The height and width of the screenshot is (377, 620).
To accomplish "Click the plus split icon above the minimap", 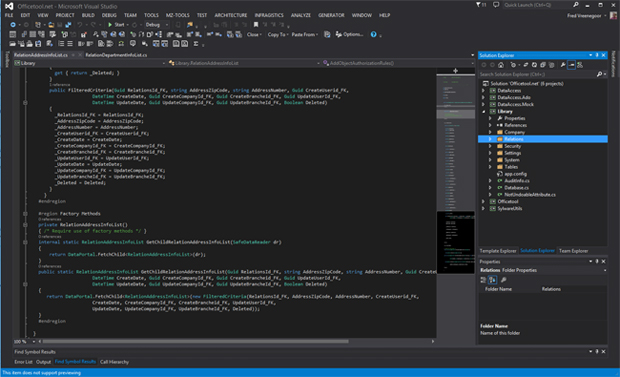I will click(x=456, y=71).
